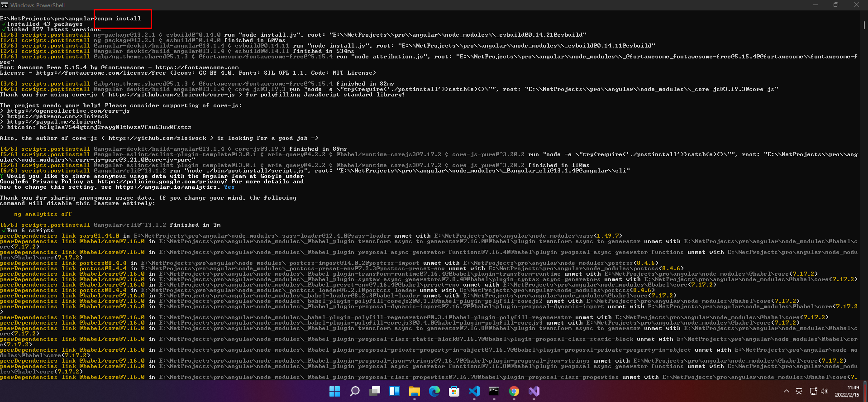Open network status tray icon
The width and height of the screenshot is (868, 402).
tap(813, 391)
